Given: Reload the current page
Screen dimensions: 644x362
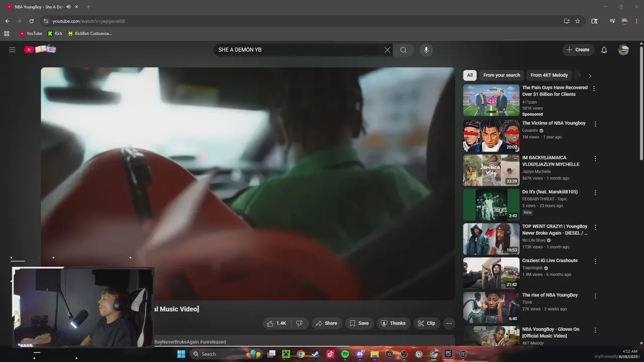Looking at the screenshot, I should pyautogui.click(x=31, y=21).
